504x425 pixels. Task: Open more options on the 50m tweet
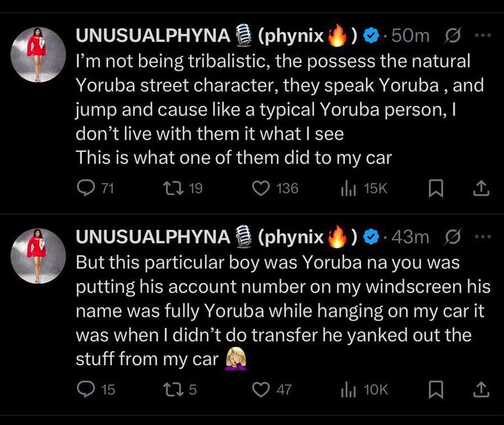pos(482,35)
